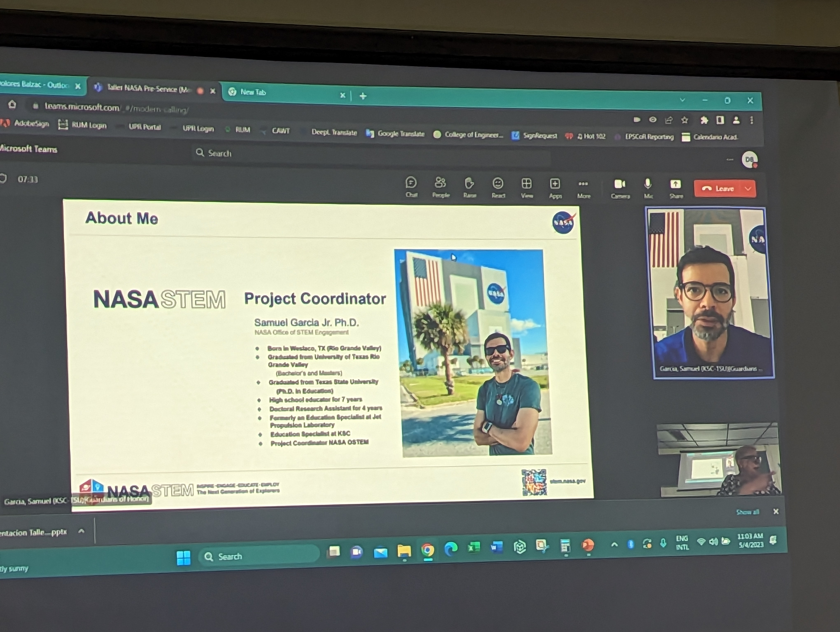Viewport: 840px width, 632px height.
Task: Show the People participants list
Action: (x=441, y=187)
